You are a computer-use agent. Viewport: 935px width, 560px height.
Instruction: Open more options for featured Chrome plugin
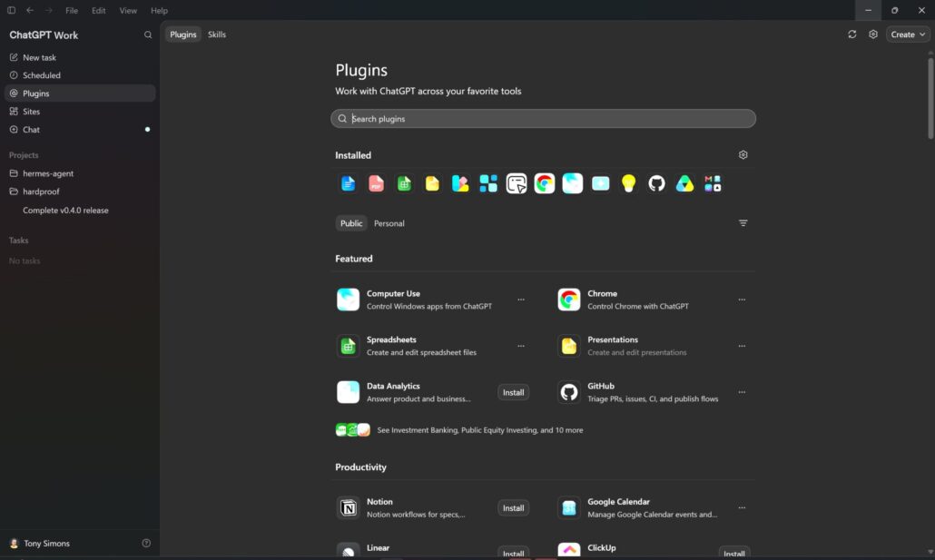(x=742, y=300)
